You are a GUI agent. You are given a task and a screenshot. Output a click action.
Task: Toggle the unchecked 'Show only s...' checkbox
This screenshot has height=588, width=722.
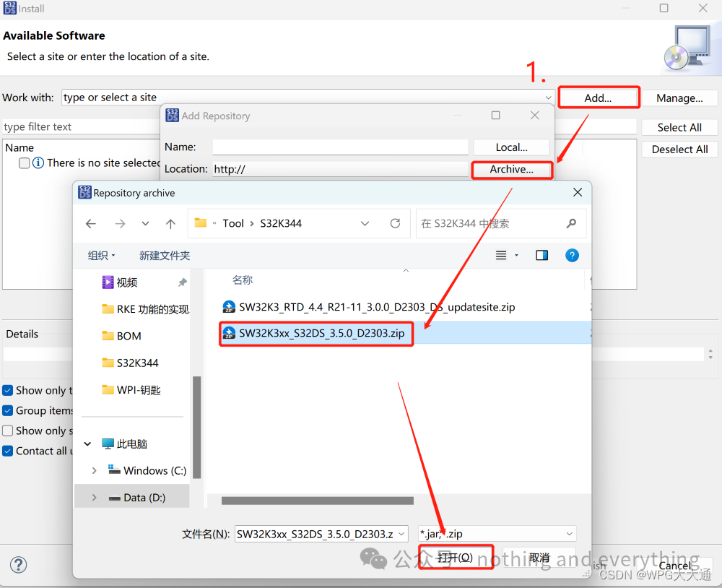(8, 431)
